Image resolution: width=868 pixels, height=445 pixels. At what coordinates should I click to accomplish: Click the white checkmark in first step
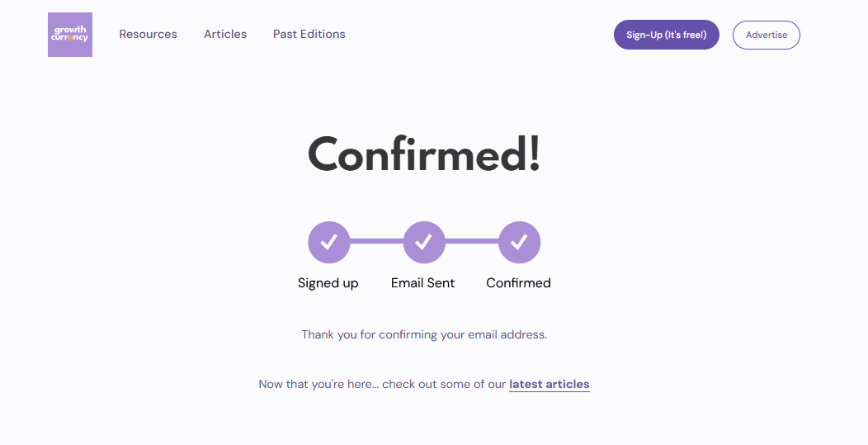coord(329,242)
